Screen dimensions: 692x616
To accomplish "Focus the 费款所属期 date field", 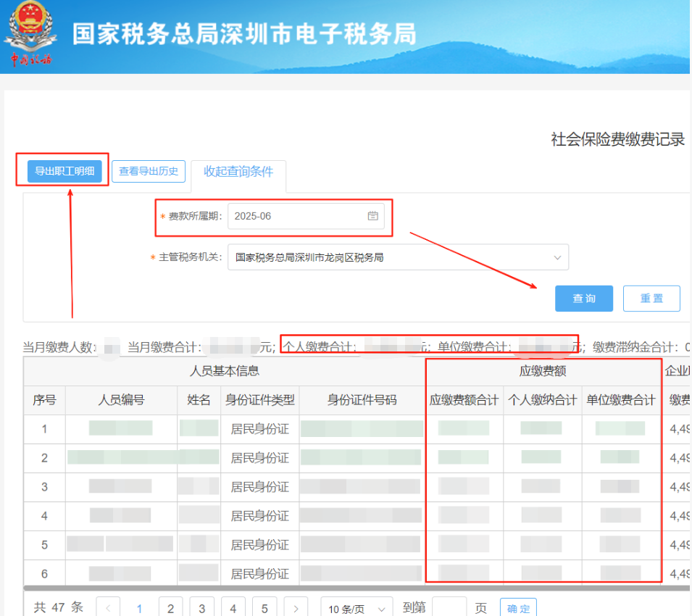I will [306, 216].
